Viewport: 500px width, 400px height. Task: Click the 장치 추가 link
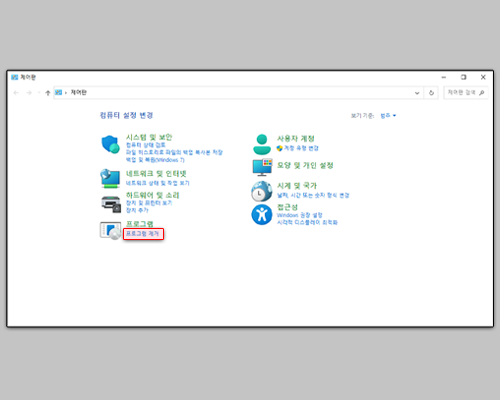(137, 210)
